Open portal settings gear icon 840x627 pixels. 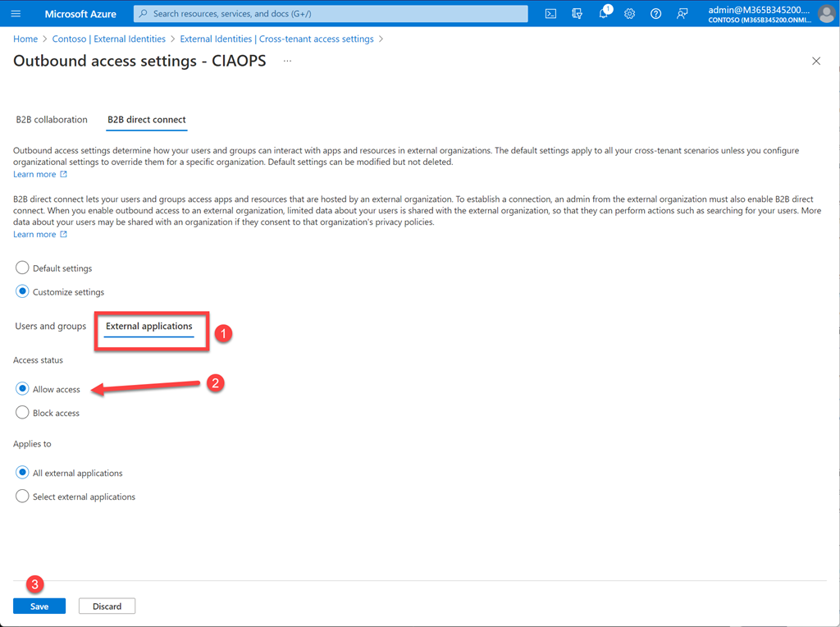[629, 14]
